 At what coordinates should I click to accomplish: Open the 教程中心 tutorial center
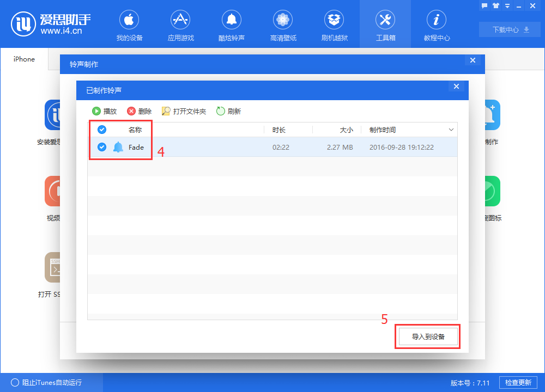(x=437, y=24)
